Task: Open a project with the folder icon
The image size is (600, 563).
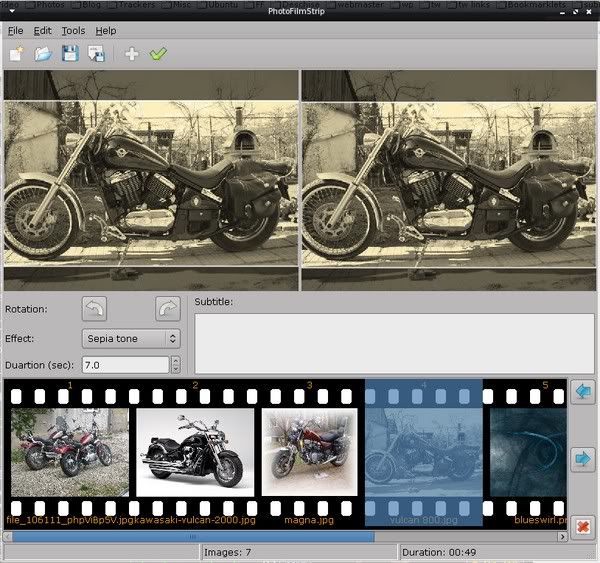Action: (x=43, y=54)
